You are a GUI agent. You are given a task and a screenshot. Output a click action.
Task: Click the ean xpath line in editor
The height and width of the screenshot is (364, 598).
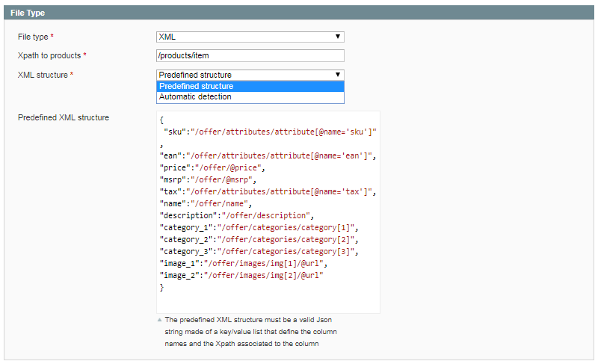268,156
